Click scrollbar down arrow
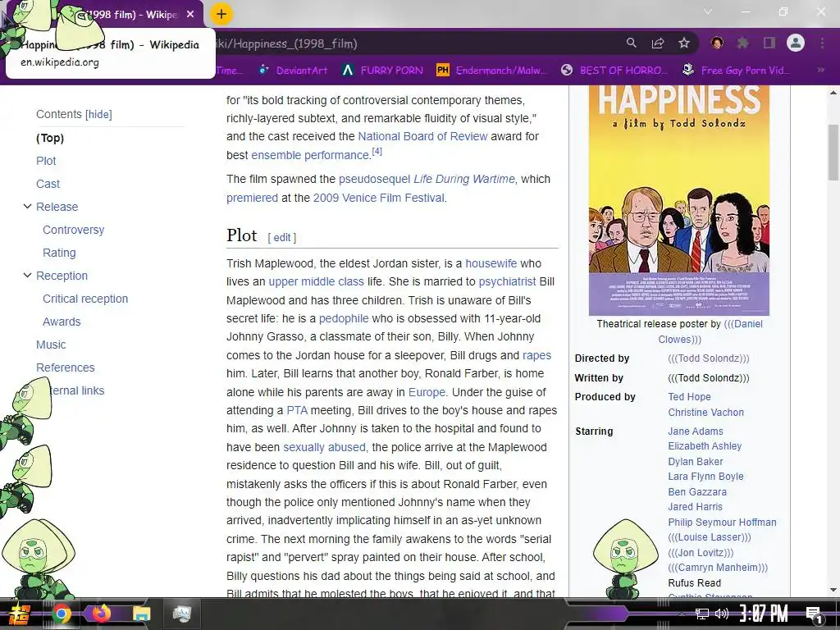 click(x=833, y=589)
